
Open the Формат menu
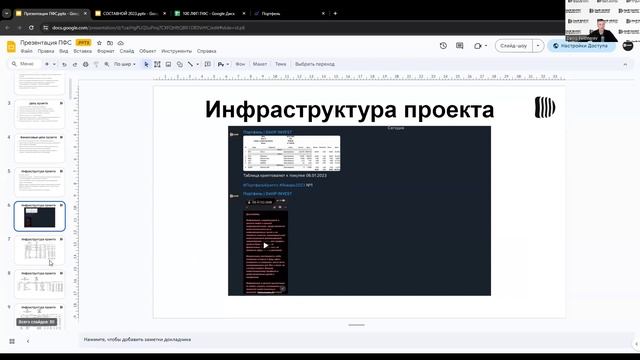[106, 51]
